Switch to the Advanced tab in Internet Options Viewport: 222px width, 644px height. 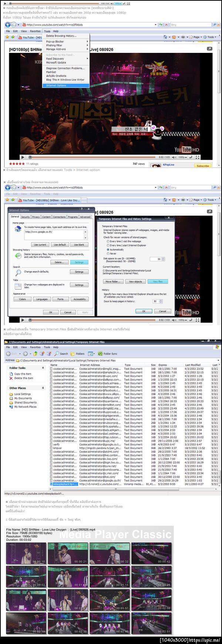pyautogui.click(x=85, y=217)
